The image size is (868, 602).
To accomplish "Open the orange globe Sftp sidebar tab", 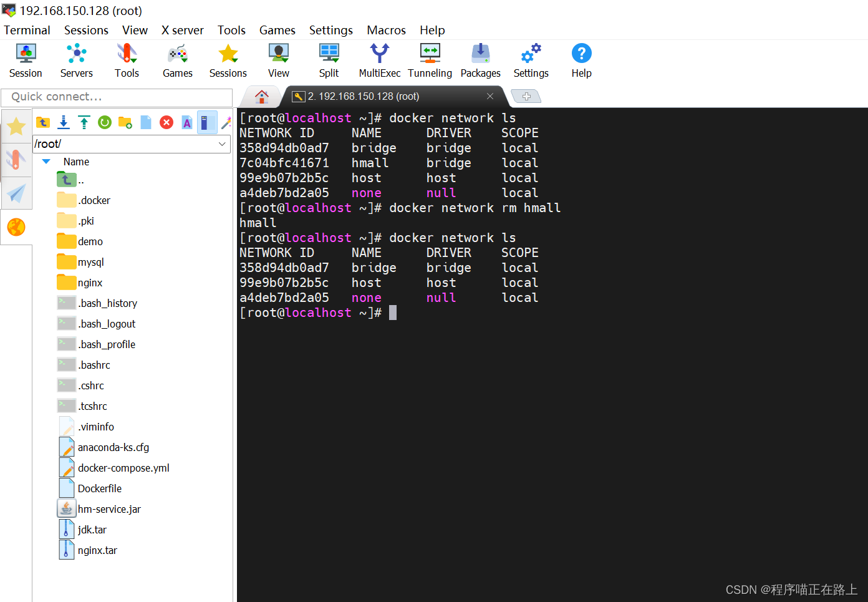I will (16, 227).
